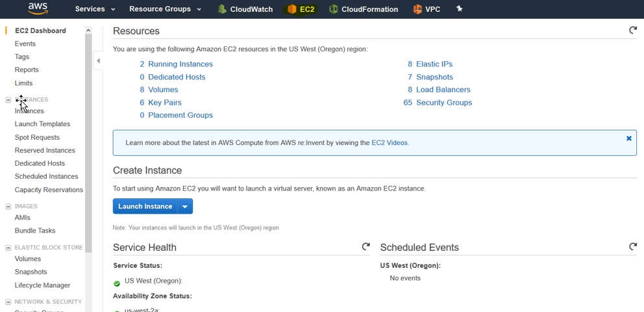
Task: Open the Resource Groups dropdown
Action: pos(165,9)
